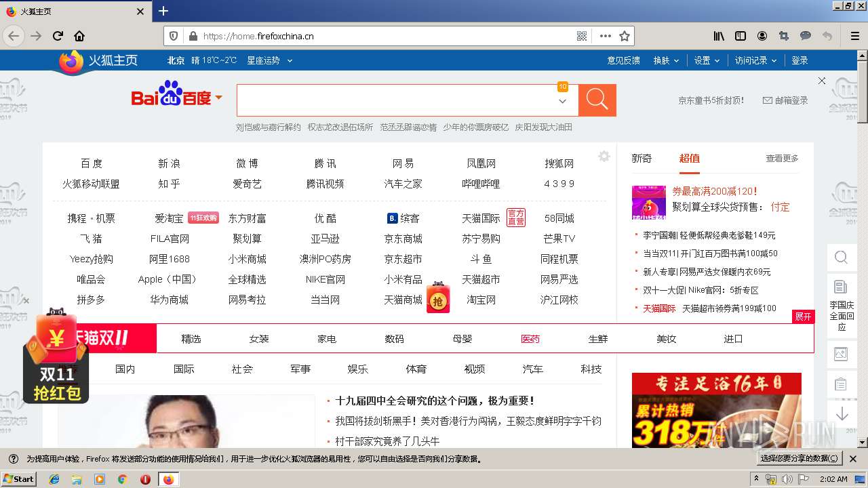Open the chat bubble toolbar icon
The image size is (868, 488).
pyautogui.click(x=806, y=36)
